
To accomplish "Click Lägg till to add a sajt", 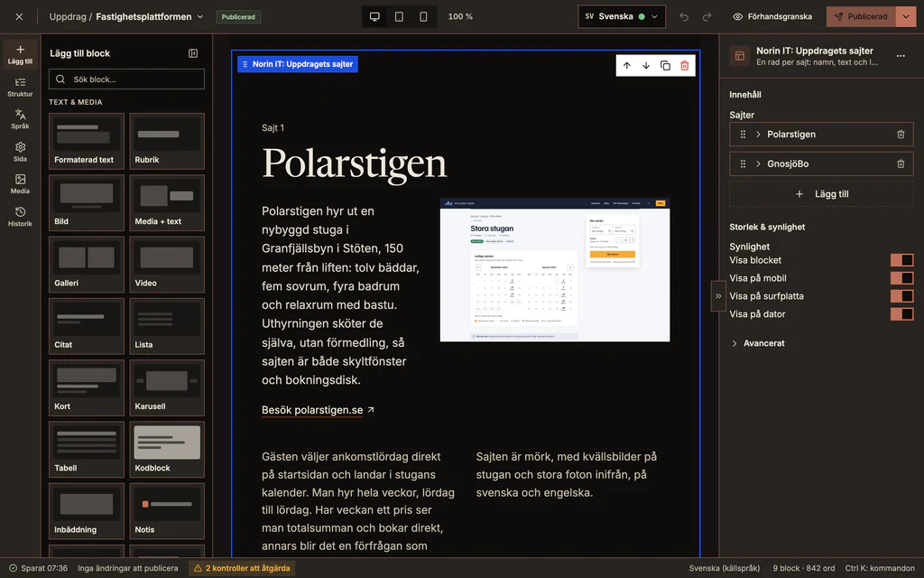I will point(821,194).
